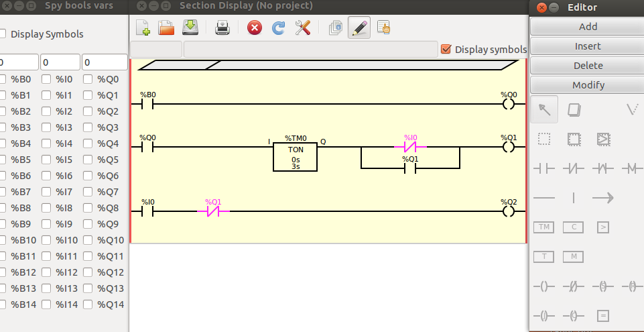
Task: Pick the dotted V connection tool
Action: [x=632, y=110]
